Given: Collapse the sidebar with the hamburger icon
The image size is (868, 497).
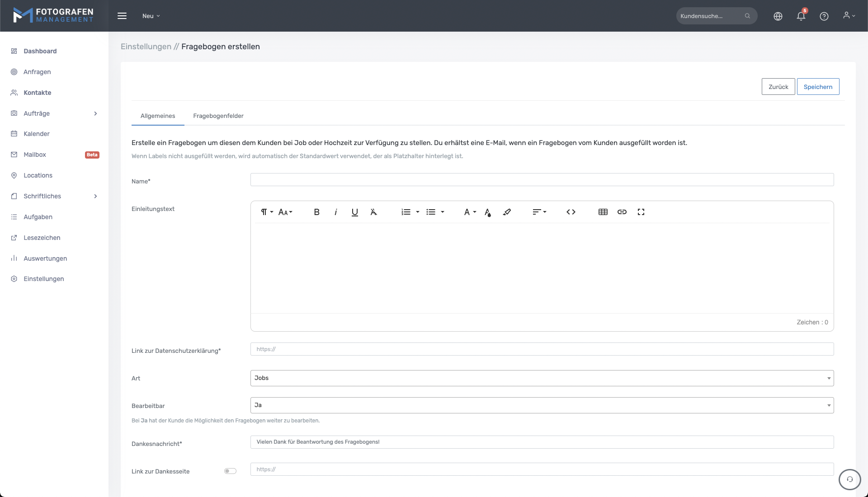Looking at the screenshot, I should tap(122, 16).
